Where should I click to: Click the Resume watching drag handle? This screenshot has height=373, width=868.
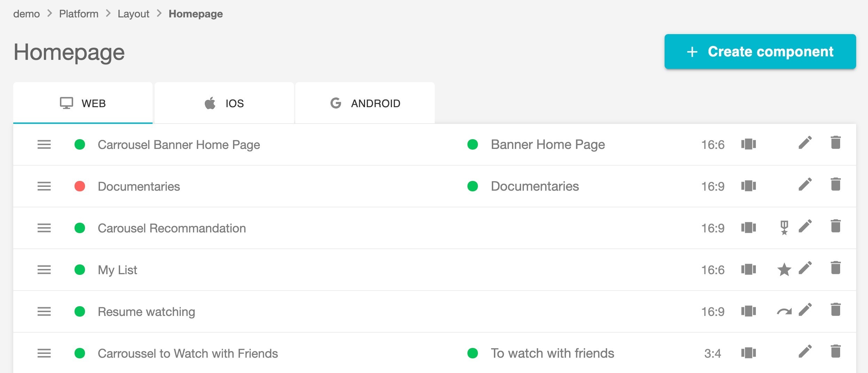click(x=44, y=311)
